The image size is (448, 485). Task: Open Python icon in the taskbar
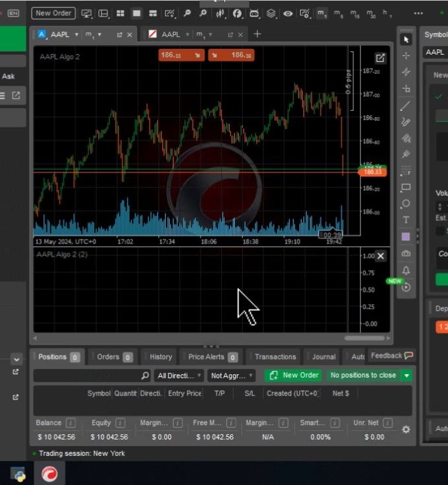click(x=18, y=474)
